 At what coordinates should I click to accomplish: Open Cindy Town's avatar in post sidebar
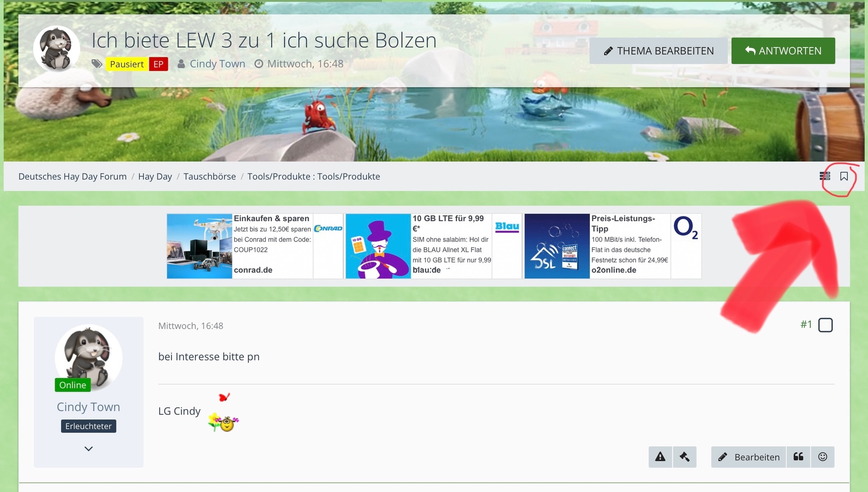(89, 357)
